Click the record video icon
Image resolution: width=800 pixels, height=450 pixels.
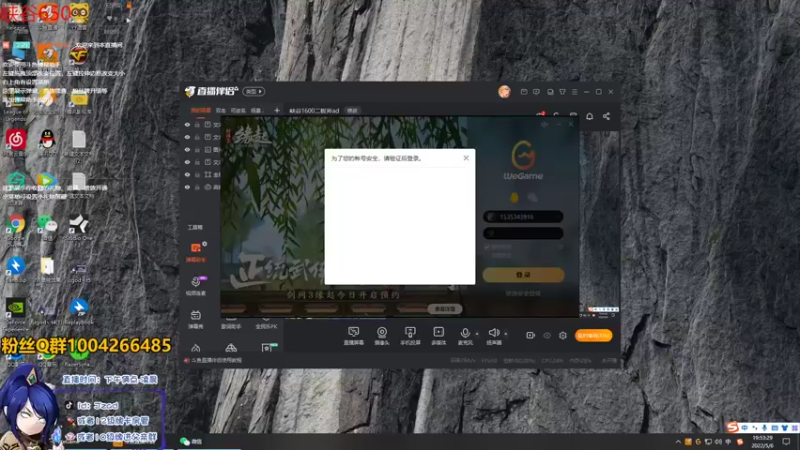pos(531,335)
